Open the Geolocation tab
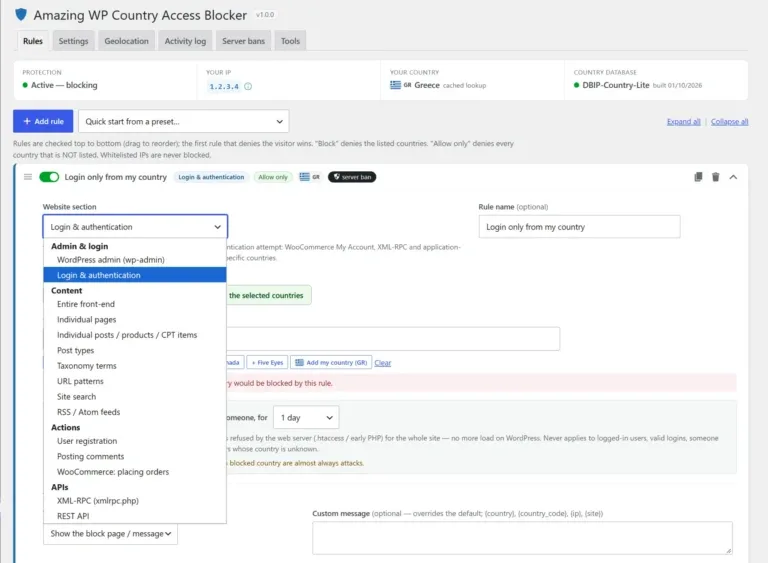768x563 pixels. pos(126,41)
